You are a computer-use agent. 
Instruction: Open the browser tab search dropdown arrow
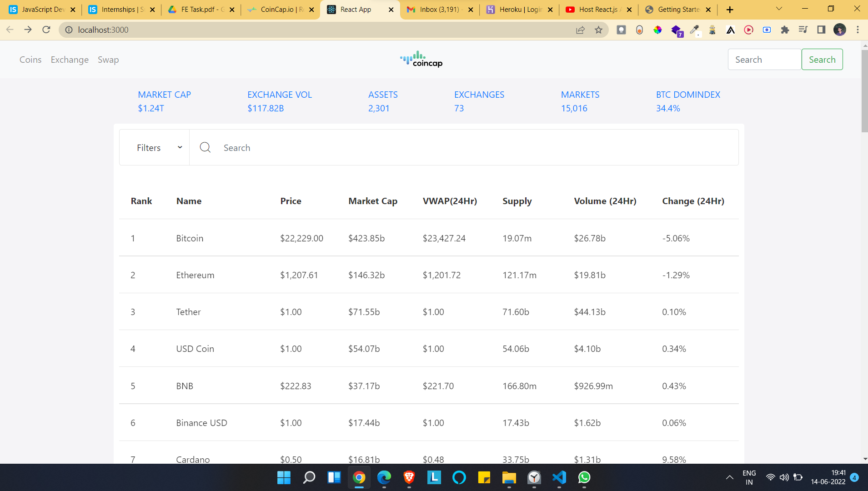coord(778,9)
